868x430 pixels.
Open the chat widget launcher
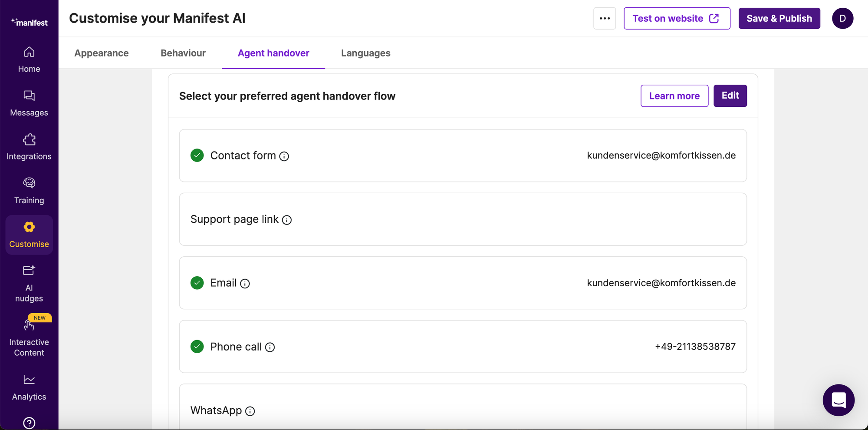(x=838, y=400)
